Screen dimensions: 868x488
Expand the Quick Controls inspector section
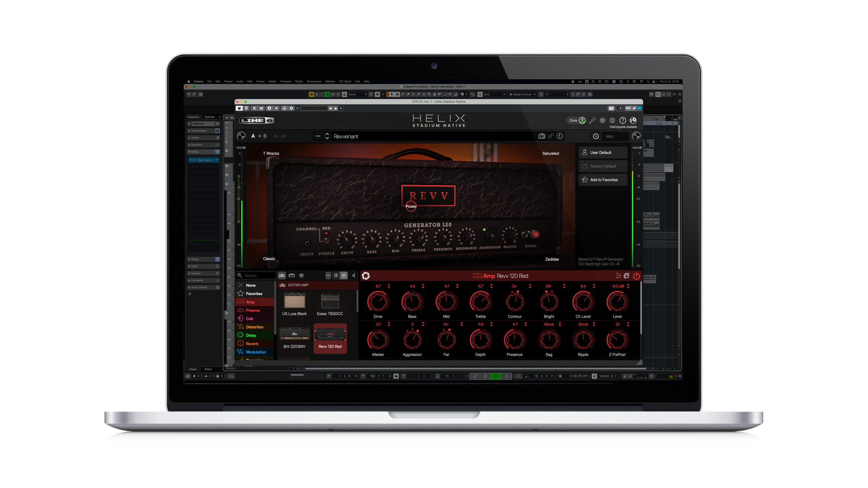(204, 287)
